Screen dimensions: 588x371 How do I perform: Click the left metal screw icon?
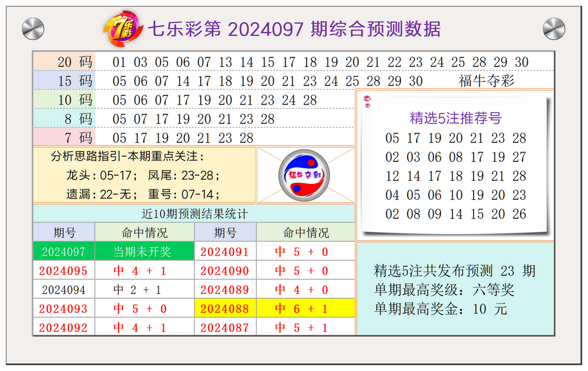tap(33, 29)
